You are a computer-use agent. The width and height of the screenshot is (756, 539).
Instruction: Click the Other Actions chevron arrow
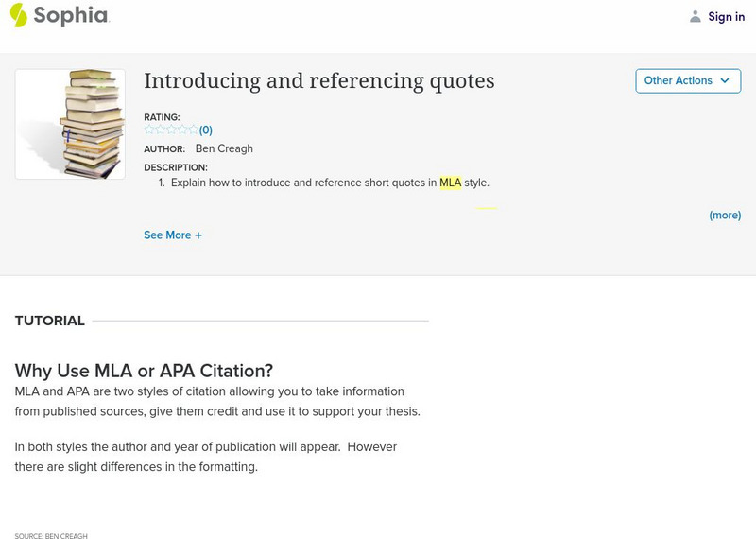click(x=725, y=80)
